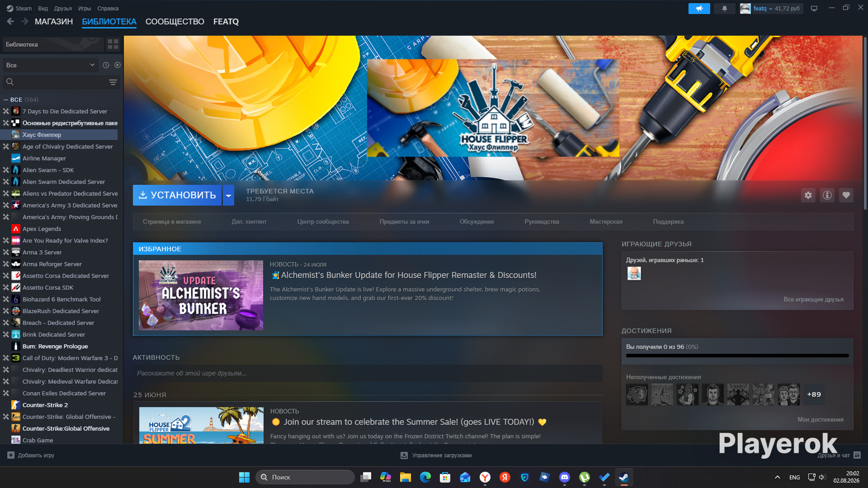Viewport: 868px width, 488px height.
Task: Add House Flipper to favorites heart
Action: tap(846, 195)
